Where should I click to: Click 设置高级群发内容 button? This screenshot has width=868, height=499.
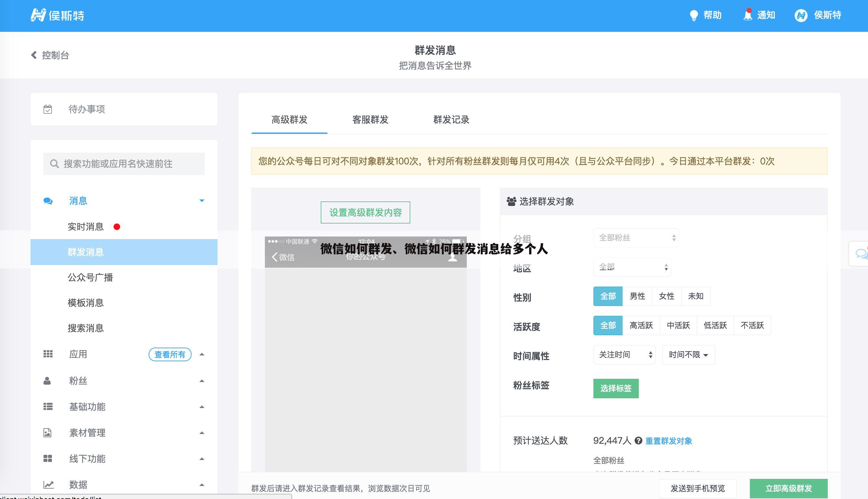pos(366,212)
